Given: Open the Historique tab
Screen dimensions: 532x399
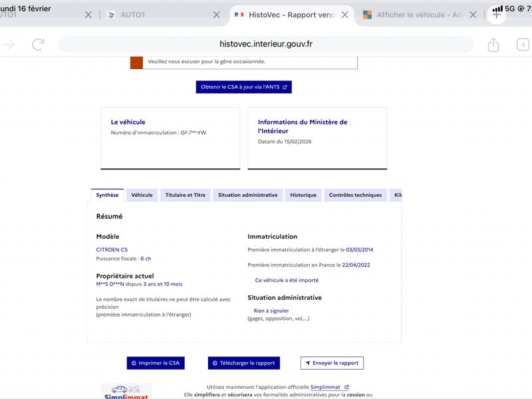Looking at the screenshot, I should pyautogui.click(x=303, y=195).
